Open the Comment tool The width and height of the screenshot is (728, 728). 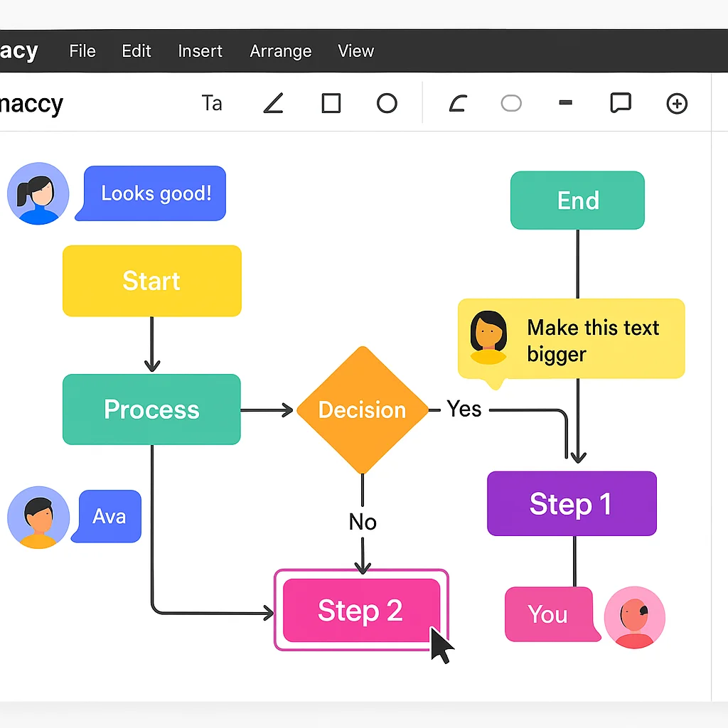point(621,103)
